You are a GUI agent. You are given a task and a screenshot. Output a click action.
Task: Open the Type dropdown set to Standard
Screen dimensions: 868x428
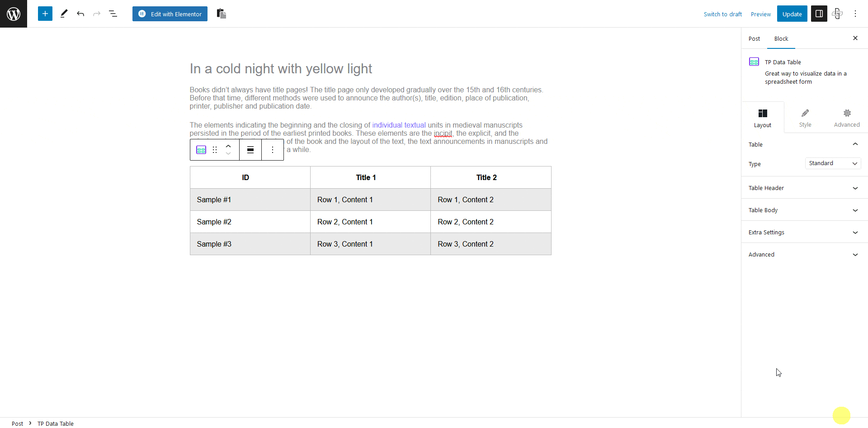click(x=833, y=163)
